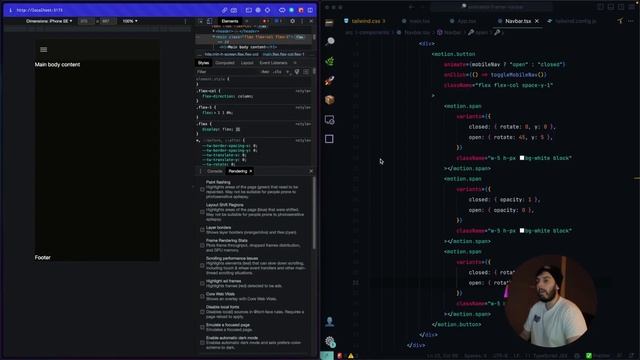The height and width of the screenshot is (360, 640).
Task: Open VS Code editor more actions menu
Action: point(631,21)
